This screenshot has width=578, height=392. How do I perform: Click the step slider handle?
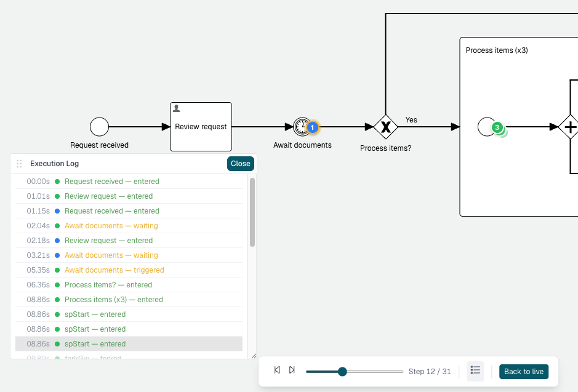[x=342, y=371]
